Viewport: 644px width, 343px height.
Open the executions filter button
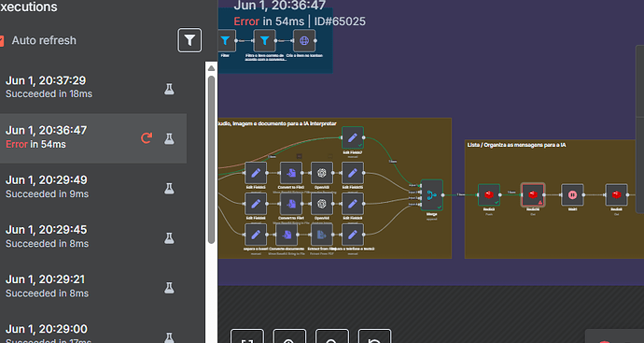click(x=189, y=40)
